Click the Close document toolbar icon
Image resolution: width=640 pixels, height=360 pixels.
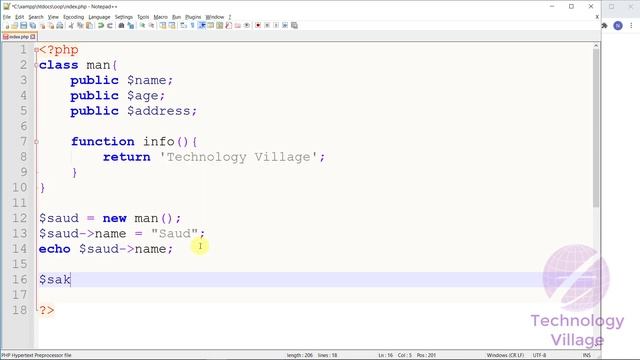pyautogui.click(x=42, y=26)
